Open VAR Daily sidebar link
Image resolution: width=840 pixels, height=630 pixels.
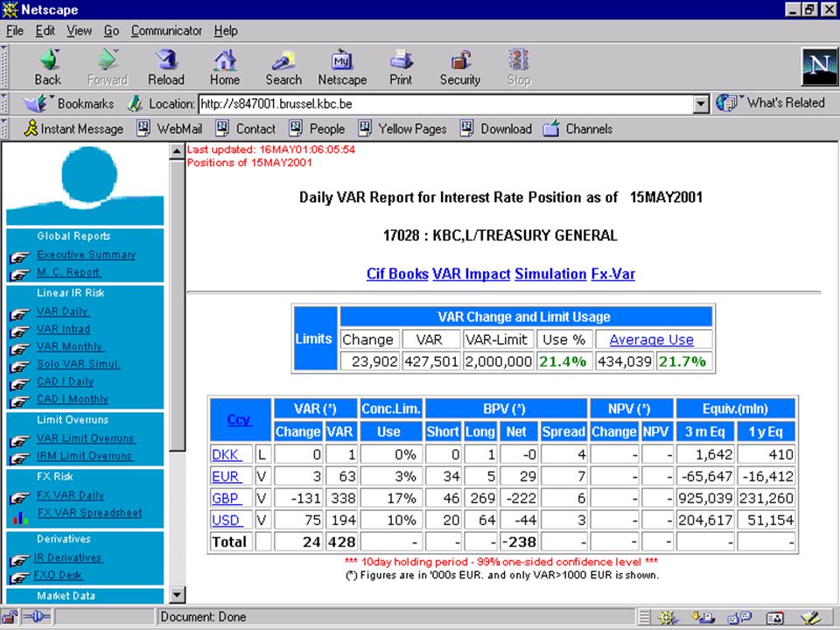tap(63, 311)
